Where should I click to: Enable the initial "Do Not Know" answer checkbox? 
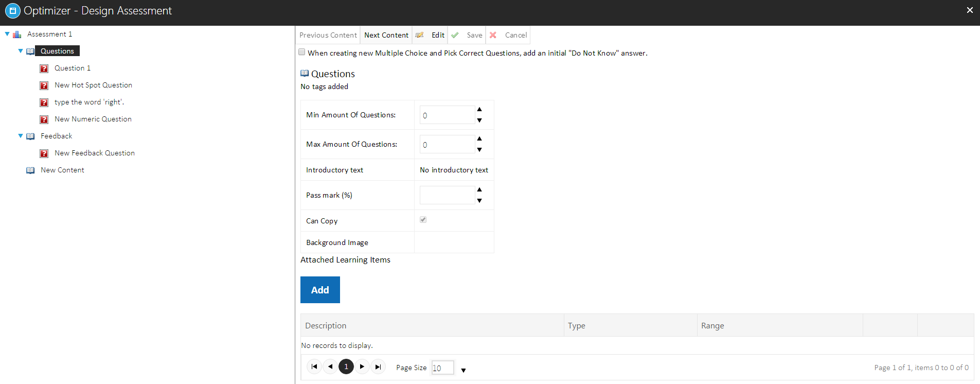pos(302,52)
